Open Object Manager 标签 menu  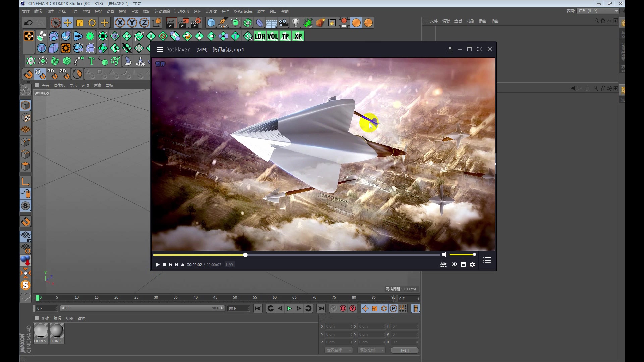pyautogui.click(x=482, y=21)
